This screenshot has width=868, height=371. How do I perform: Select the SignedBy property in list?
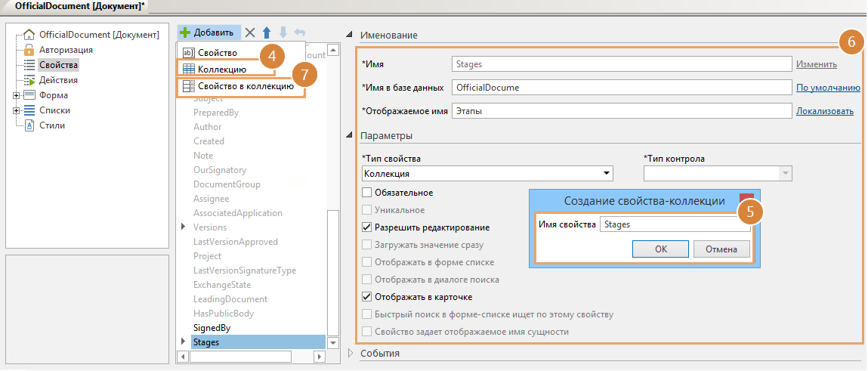click(212, 328)
